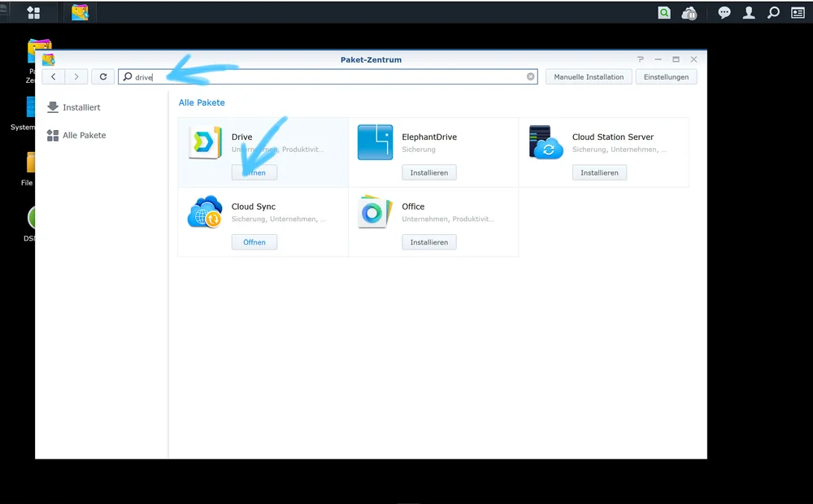Click the Drive package icon
The height and width of the screenshot is (504, 813).
click(x=205, y=142)
